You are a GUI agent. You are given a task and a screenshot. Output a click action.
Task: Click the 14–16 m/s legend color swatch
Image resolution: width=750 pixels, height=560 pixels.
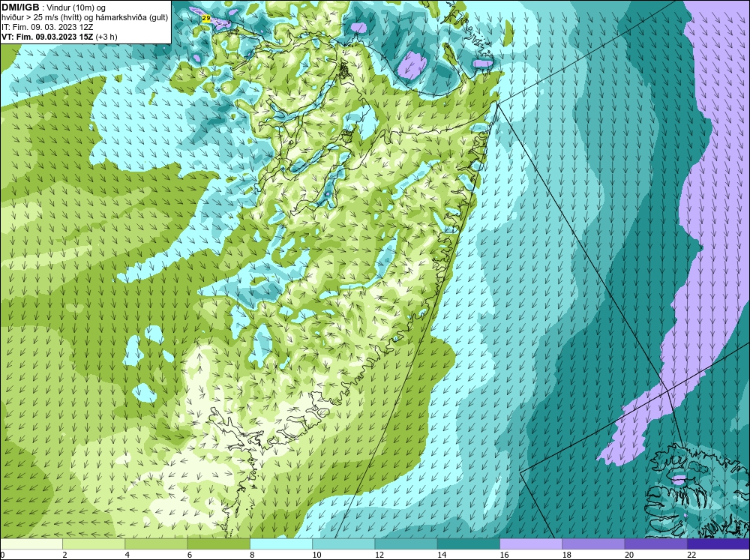[469, 544]
